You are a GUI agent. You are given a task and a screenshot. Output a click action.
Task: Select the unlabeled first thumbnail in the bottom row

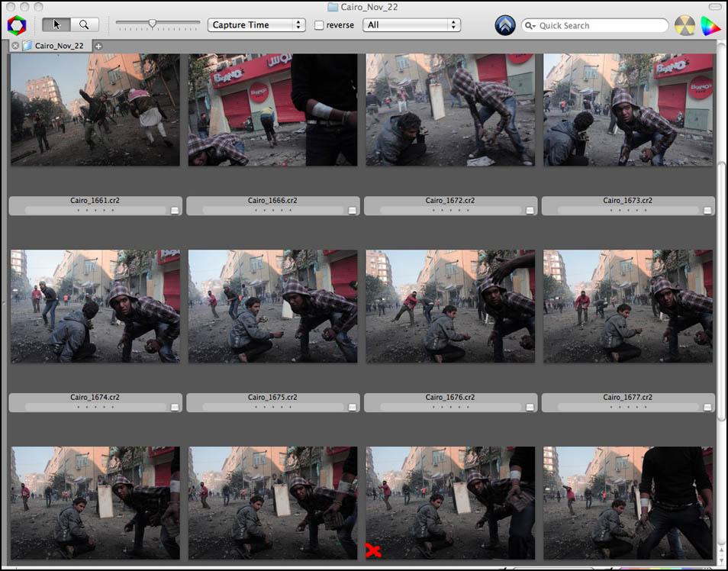tap(95, 503)
